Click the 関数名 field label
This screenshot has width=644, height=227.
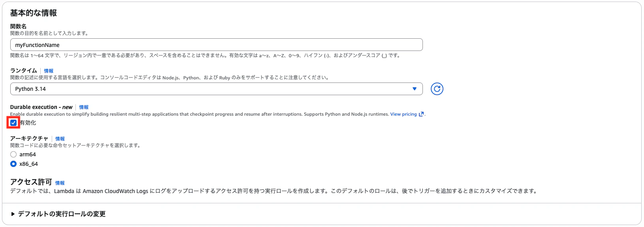[x=19, y=26]
